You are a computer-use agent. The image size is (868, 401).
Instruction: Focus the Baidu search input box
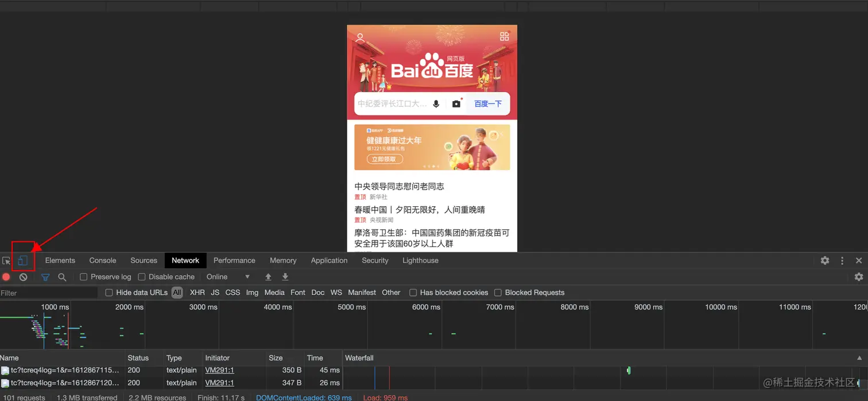[392, 104]
